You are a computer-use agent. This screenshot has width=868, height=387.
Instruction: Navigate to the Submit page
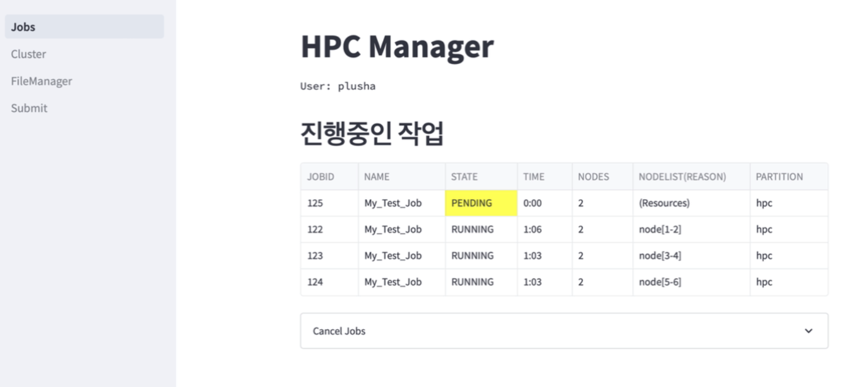(x=29, y=108)
